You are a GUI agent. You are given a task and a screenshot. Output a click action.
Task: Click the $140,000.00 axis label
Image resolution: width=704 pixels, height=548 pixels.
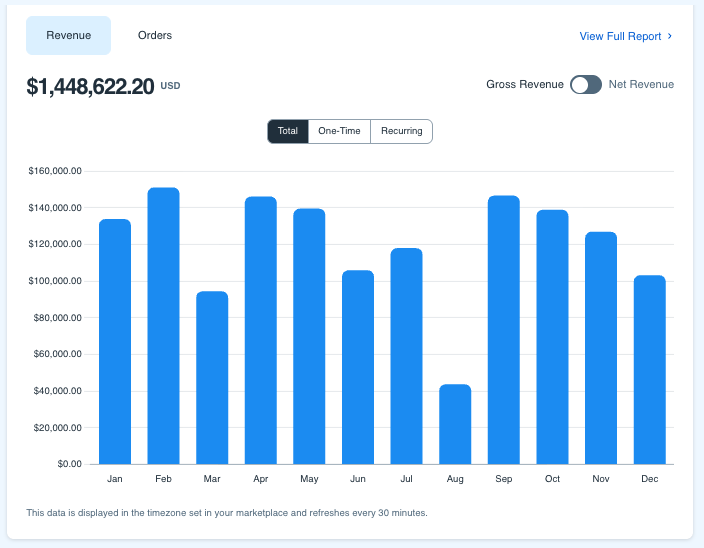[55, 208]
